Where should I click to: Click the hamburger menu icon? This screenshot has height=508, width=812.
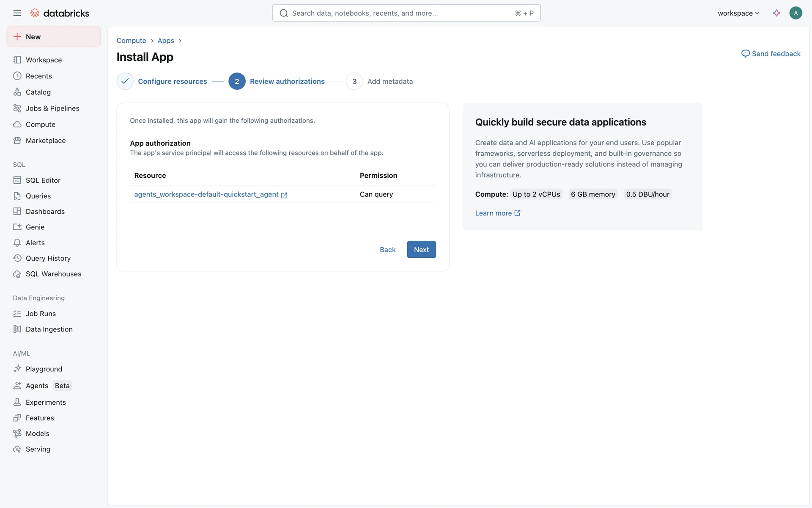coord(17,13)
